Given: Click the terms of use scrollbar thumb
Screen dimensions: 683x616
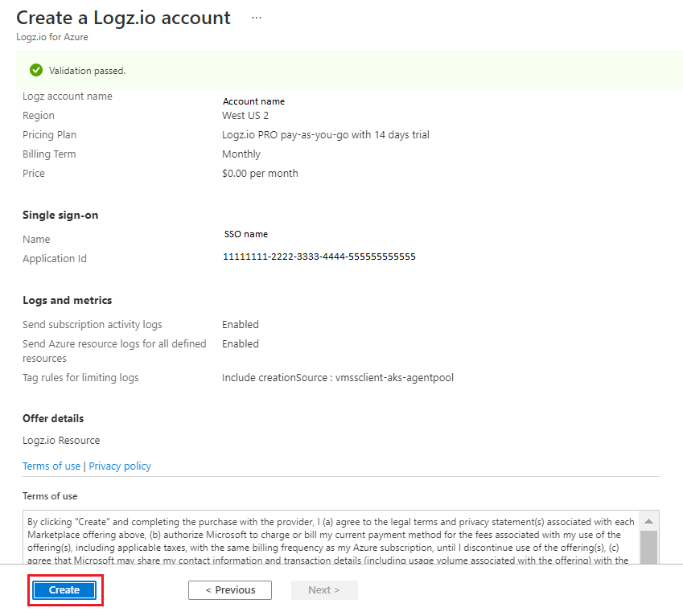Looking at the screenshot, I should pyautogui.click(x=648, y=547).
